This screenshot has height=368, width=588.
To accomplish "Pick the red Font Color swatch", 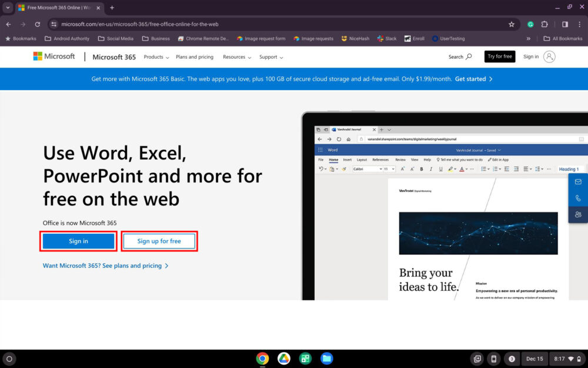I will tap(462, 170).
